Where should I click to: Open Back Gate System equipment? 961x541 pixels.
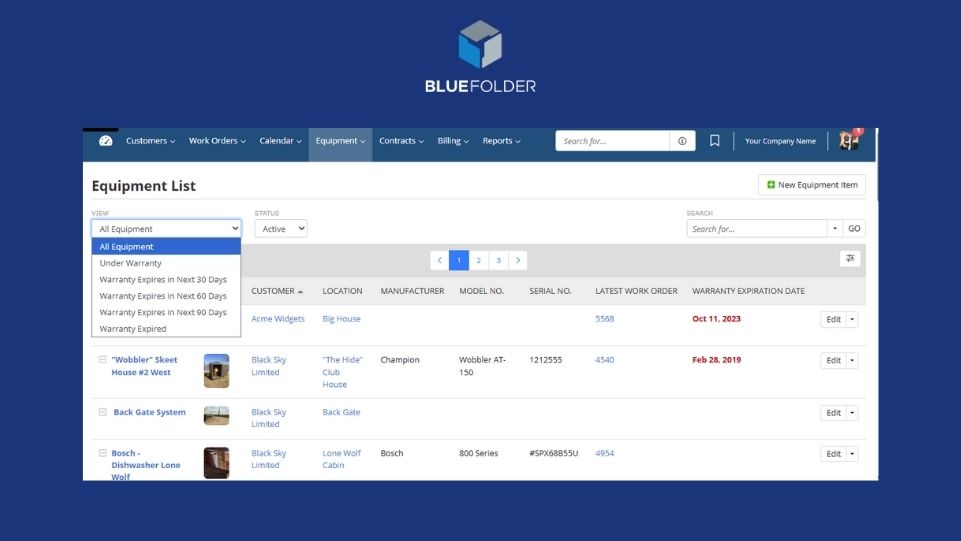(150, 412)
